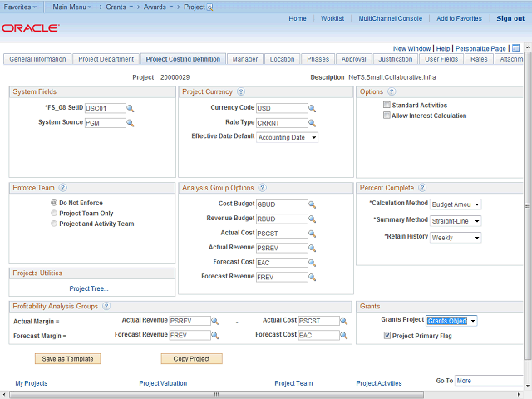Open Effective Date Default dropdown

point(287,137)
